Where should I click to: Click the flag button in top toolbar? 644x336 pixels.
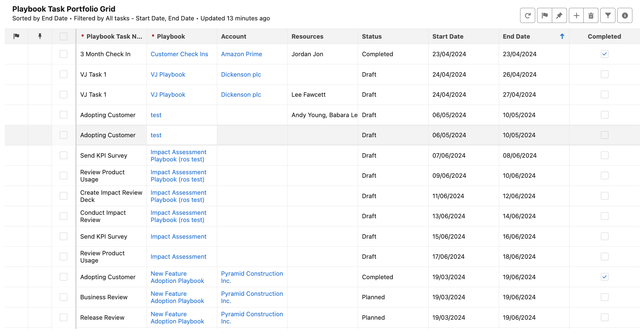click(545, 15)
